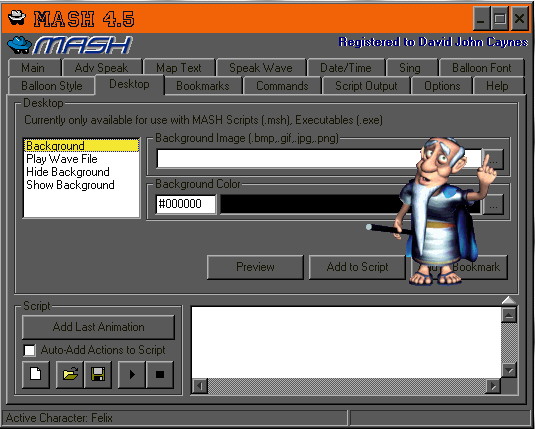Open the Commands tab
Viewport: 535px width, 429px height.
click(282, 86)
